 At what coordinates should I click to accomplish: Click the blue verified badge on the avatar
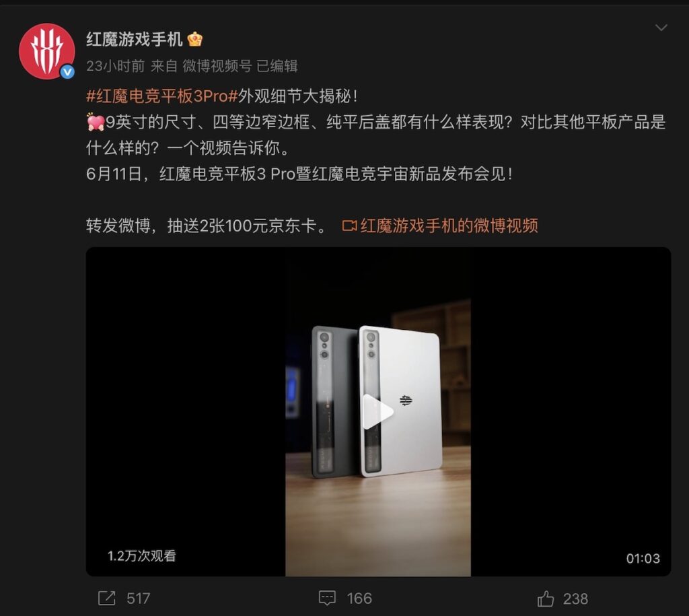click(x=67, y=71)
